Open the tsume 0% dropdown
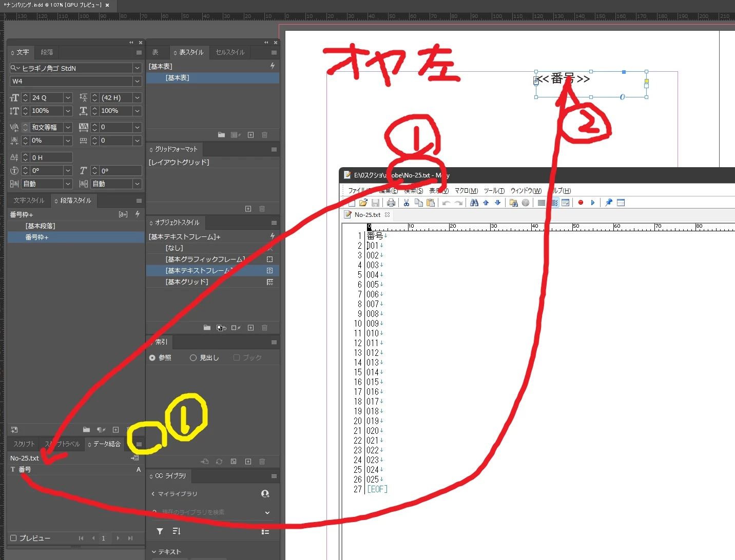735x560 pixels. pyautogui.click(x=68, y=141)
